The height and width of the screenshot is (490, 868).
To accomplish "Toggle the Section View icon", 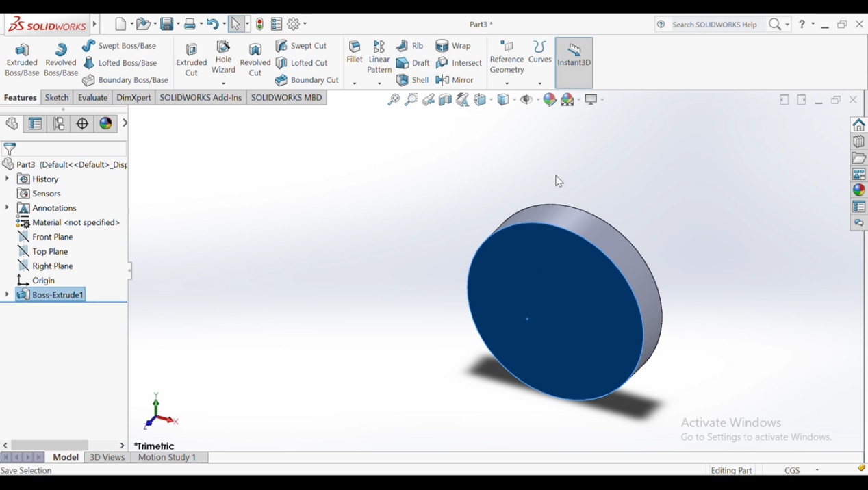I will (x=446, y=100).
